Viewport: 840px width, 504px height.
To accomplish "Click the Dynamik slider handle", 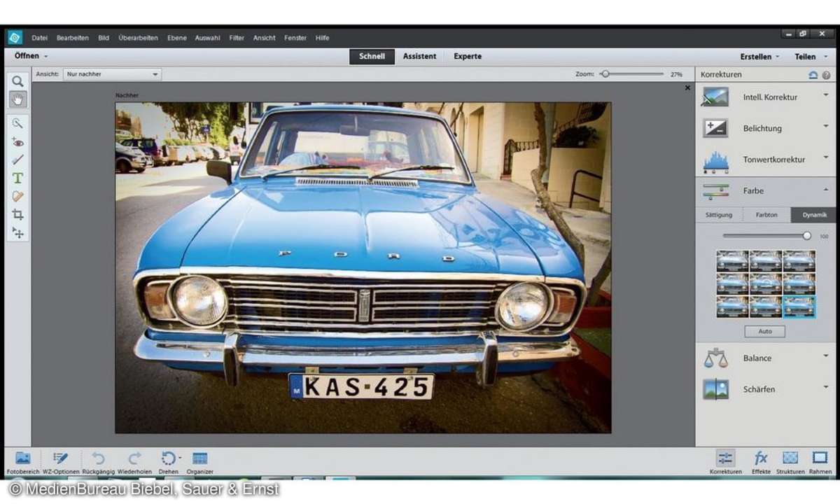I will click(x=806, y=236).
